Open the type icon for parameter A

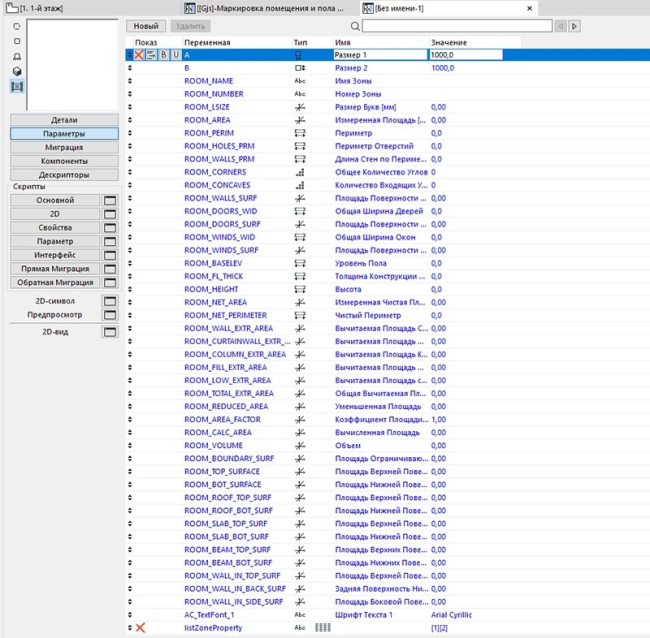299,55
